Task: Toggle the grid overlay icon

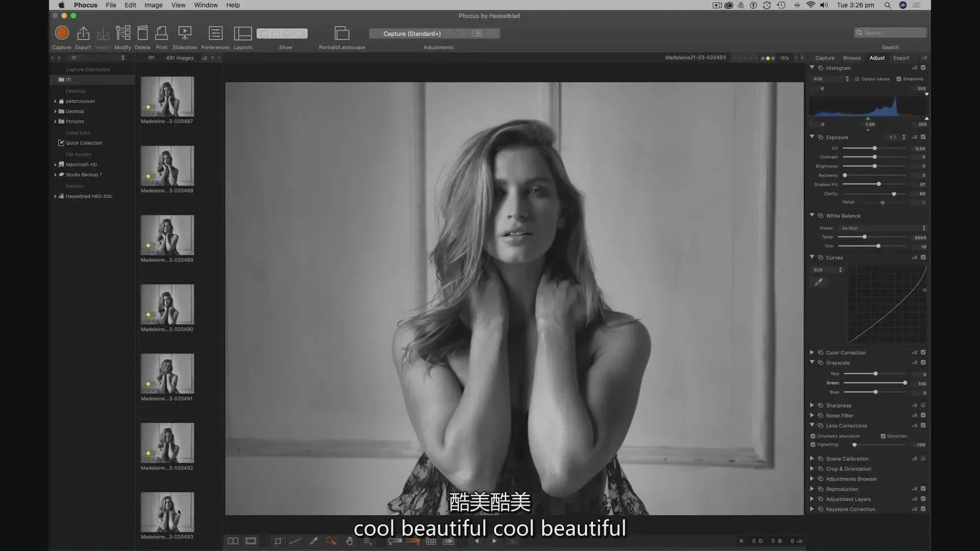Action: pyautogui.click(x=431, y=541)
